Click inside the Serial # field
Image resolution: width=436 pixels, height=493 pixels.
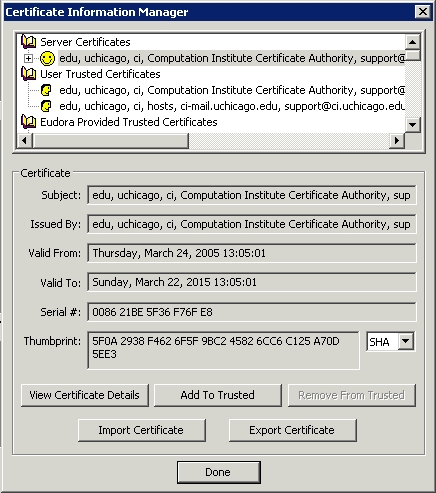tap(252, 312)
